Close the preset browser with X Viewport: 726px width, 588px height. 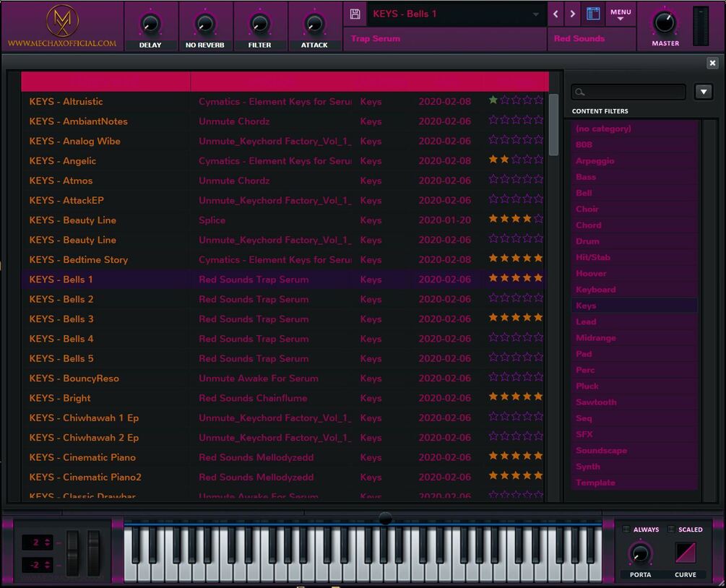[712, 63]
